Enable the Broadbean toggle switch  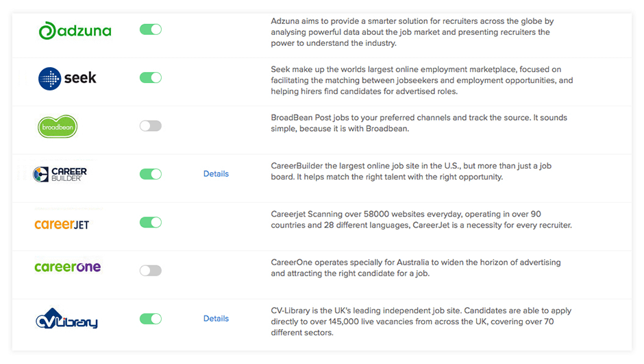click(151, 126)
